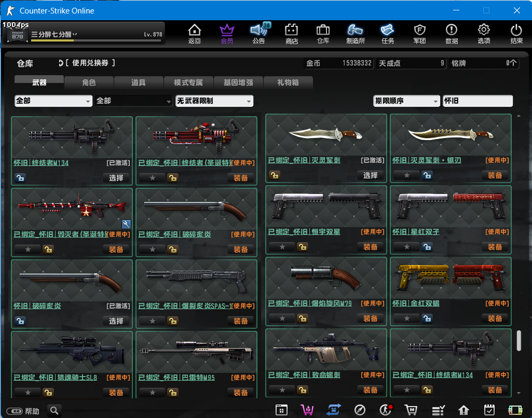Go to the 商店 shop icon
Viewport: 532px width, 418px height.
point(292,34)
